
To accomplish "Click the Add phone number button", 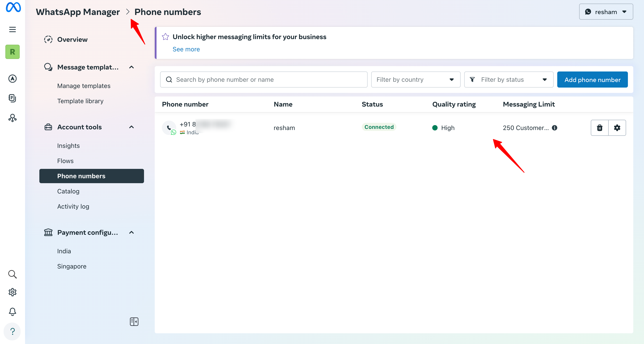I will click(x=592, y=80).
